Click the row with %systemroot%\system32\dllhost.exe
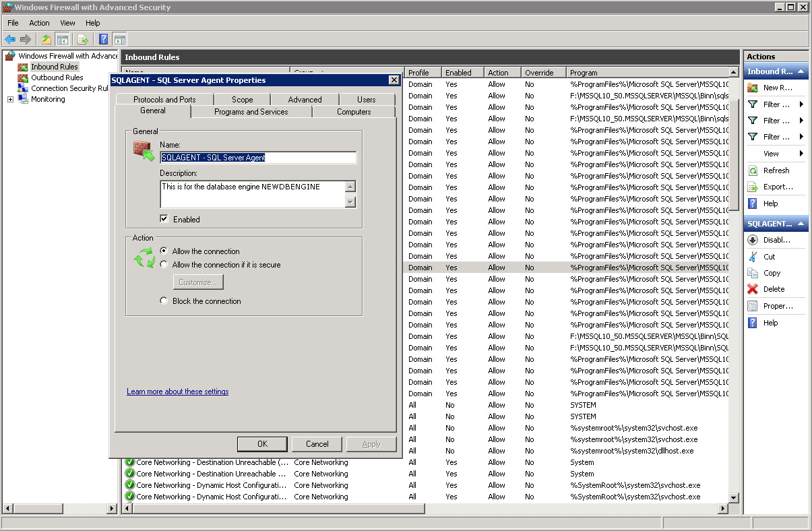Screen dimensions: 812x531 click(566, 451)
